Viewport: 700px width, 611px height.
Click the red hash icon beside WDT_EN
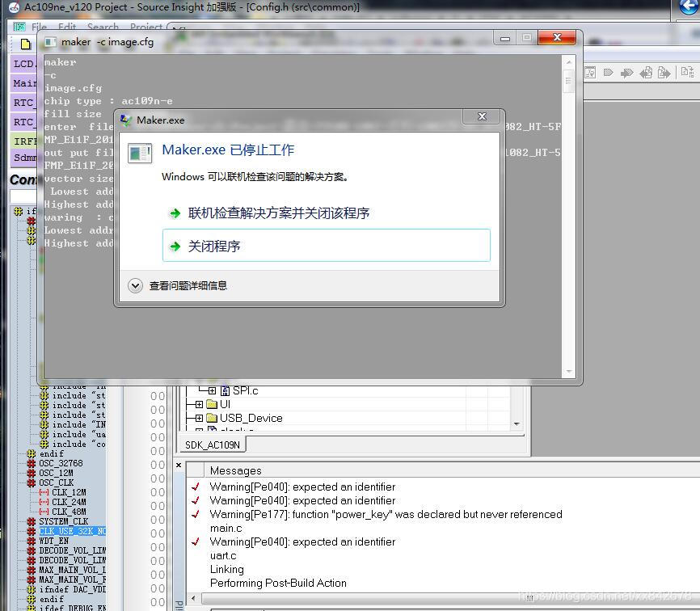click(32, 541)
